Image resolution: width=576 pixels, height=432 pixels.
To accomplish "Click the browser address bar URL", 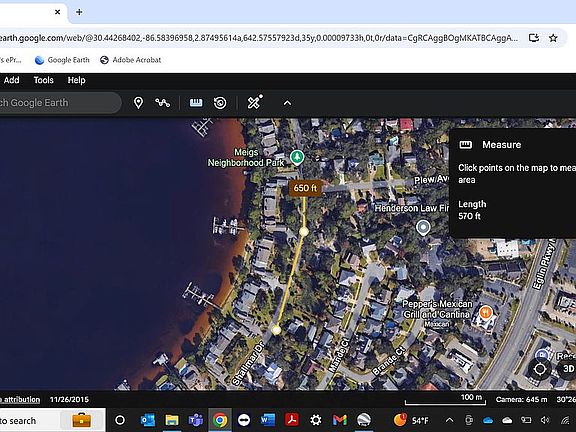I will (259, 38).
